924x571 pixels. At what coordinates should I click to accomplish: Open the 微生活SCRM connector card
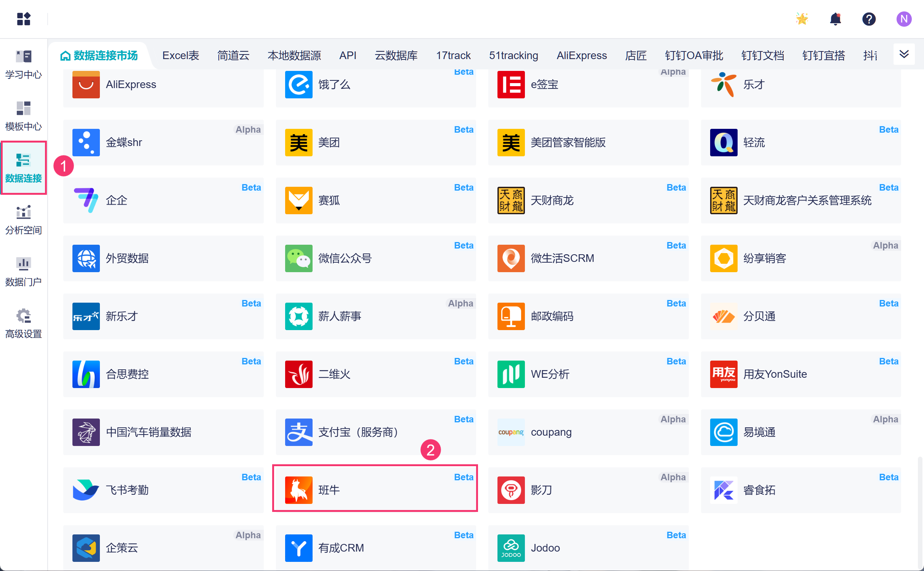[x=588, y=258]
